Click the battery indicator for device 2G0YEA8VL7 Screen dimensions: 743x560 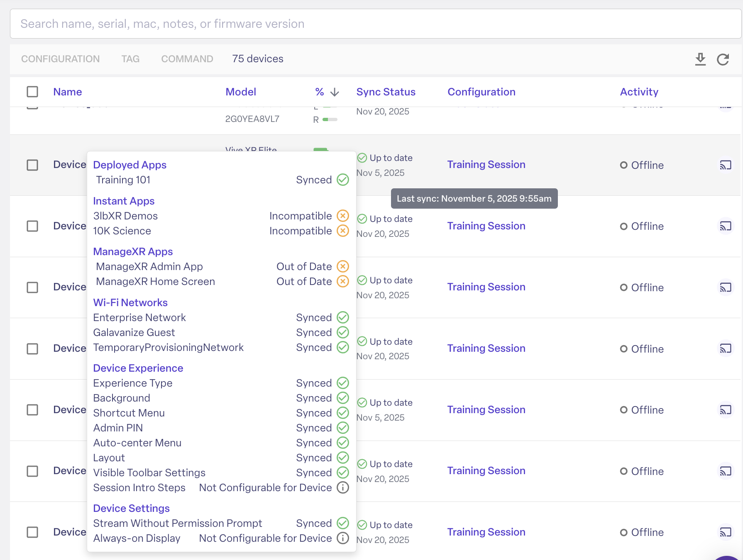click(x=329, y=119)
